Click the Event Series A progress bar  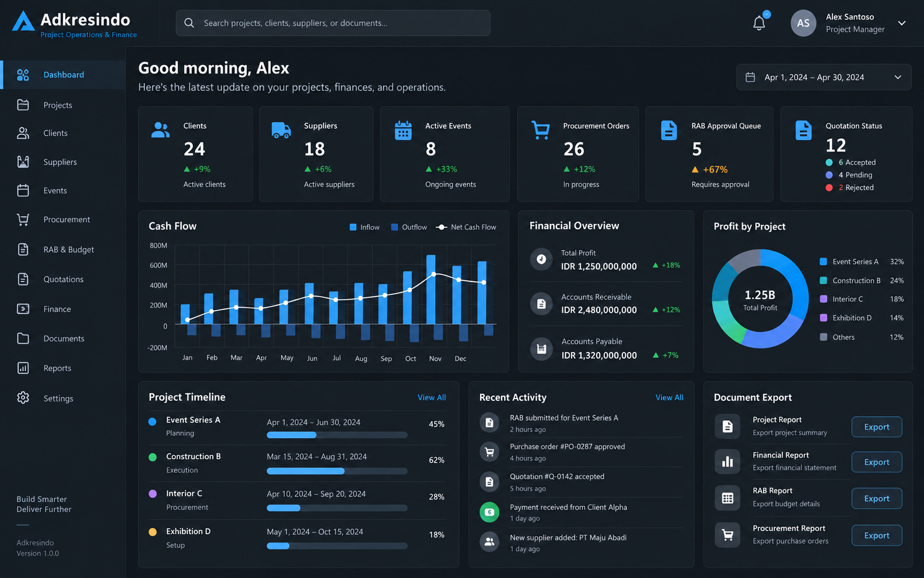point(337,435)
